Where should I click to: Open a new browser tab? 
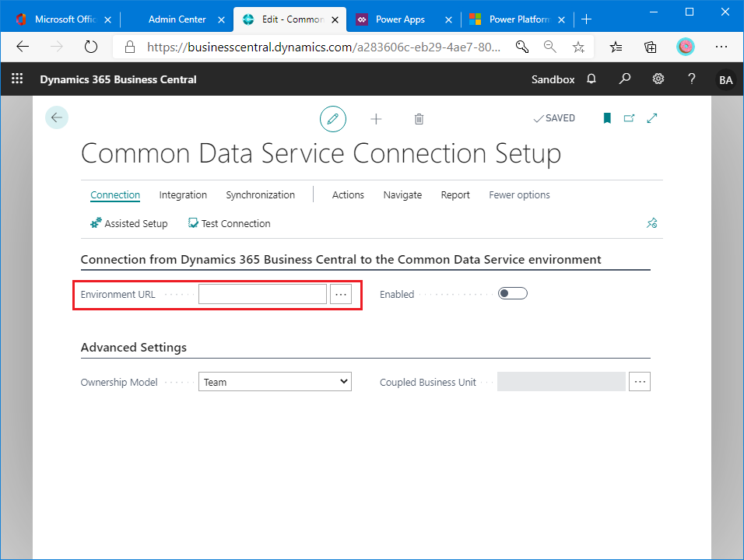587,19
